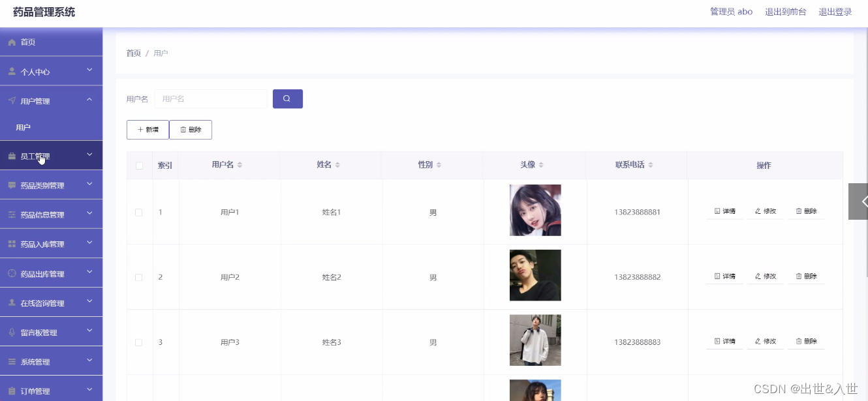Open 详情 for 用户1
The image size is (868, 401).
[x=724, y=211]
